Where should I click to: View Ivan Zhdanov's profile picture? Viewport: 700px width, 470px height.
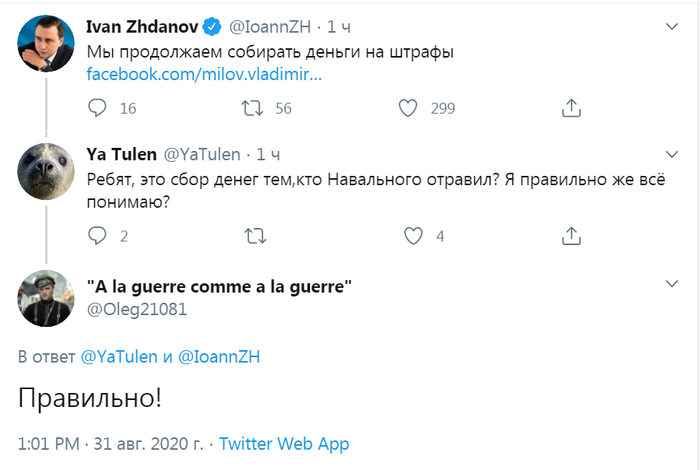coord(46,43)
